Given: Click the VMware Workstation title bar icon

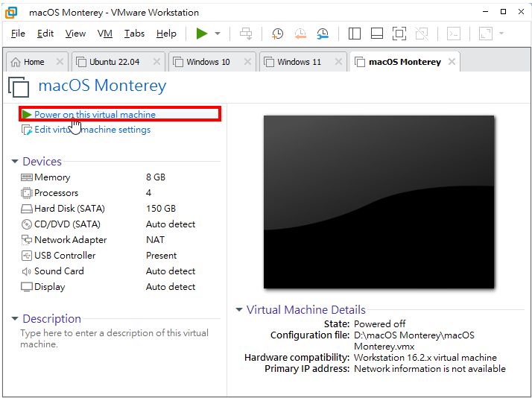Looking at the screenshot, I should tap(11, 13).
